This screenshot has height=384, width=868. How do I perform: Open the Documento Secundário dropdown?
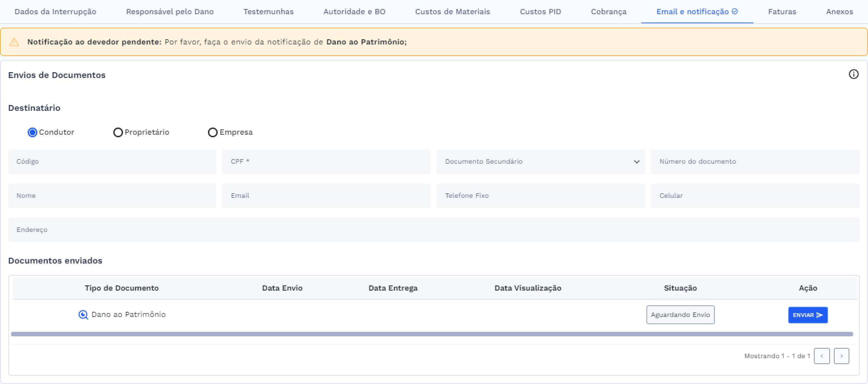[541, 161]
